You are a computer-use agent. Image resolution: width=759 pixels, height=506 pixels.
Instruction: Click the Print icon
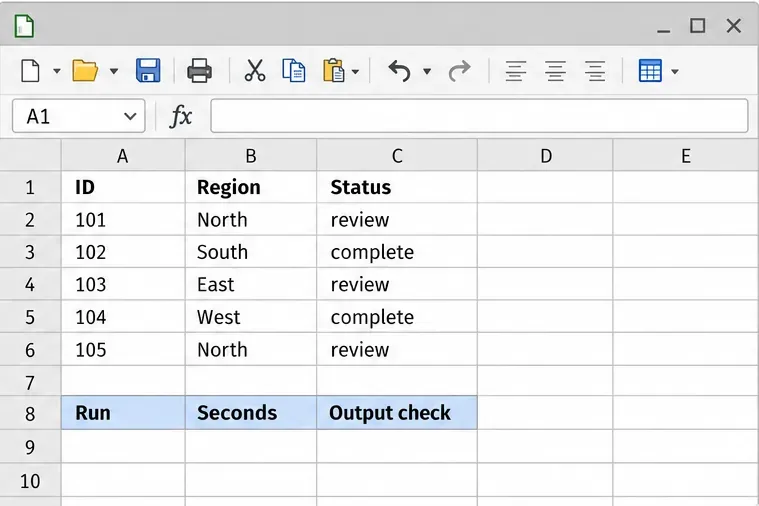pos(199,71)
